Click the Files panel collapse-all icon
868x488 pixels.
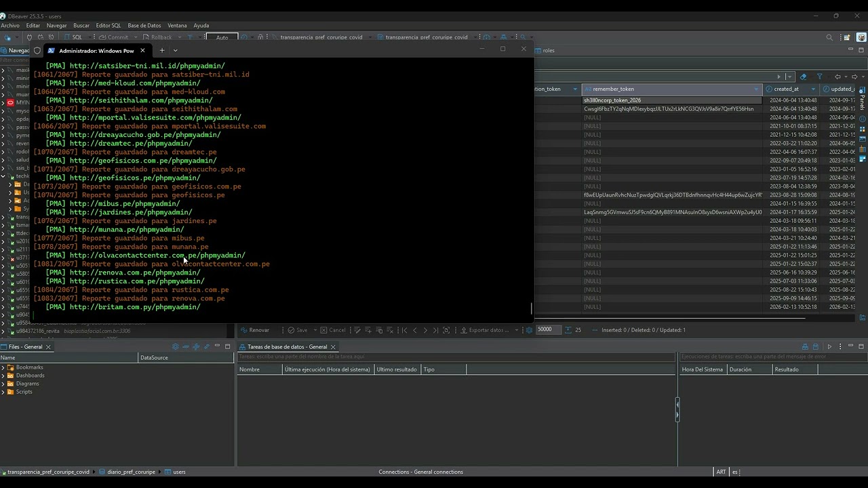(186, 347)
